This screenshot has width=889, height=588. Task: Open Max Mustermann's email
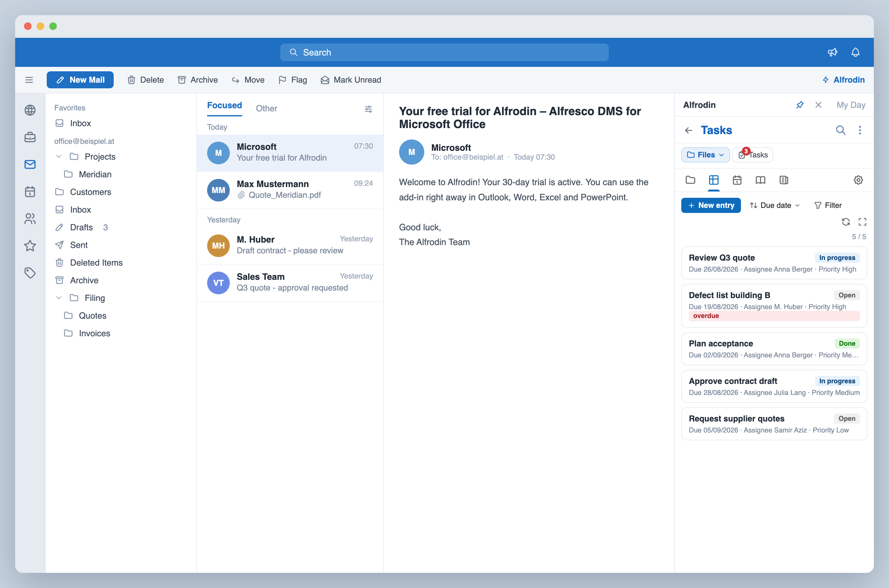(290, 190)
